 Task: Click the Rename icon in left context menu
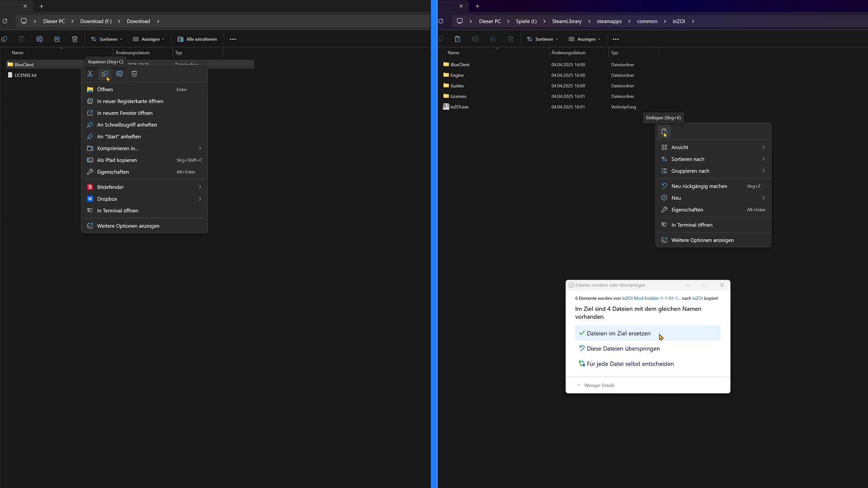[x=119, y=74]
